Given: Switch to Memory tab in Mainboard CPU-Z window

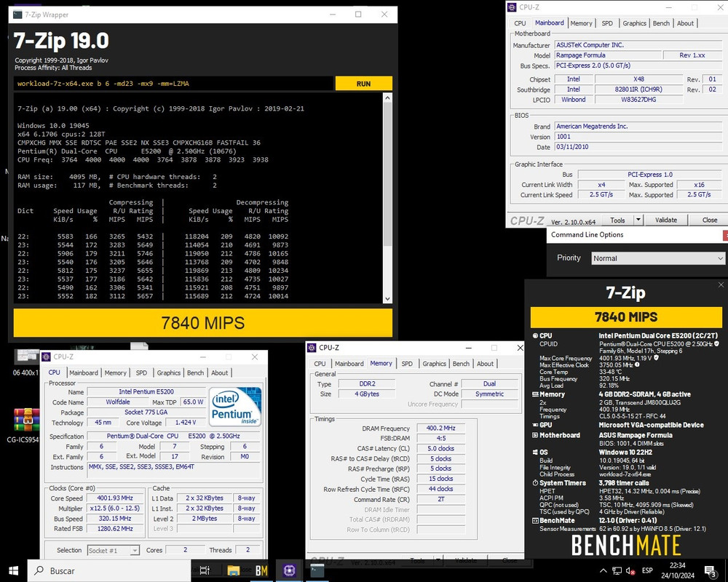Looking at the screenshot, I should click(581, 23).
